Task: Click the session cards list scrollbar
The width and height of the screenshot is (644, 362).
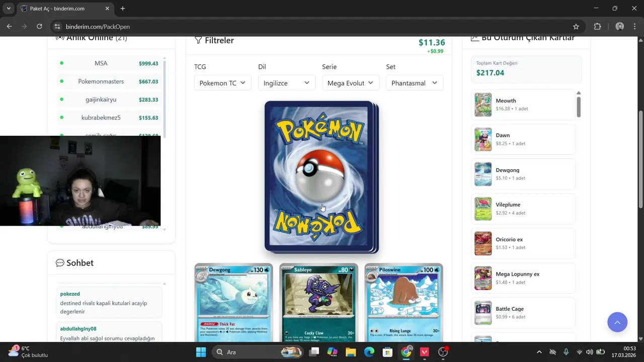Action: coord(579,107)
